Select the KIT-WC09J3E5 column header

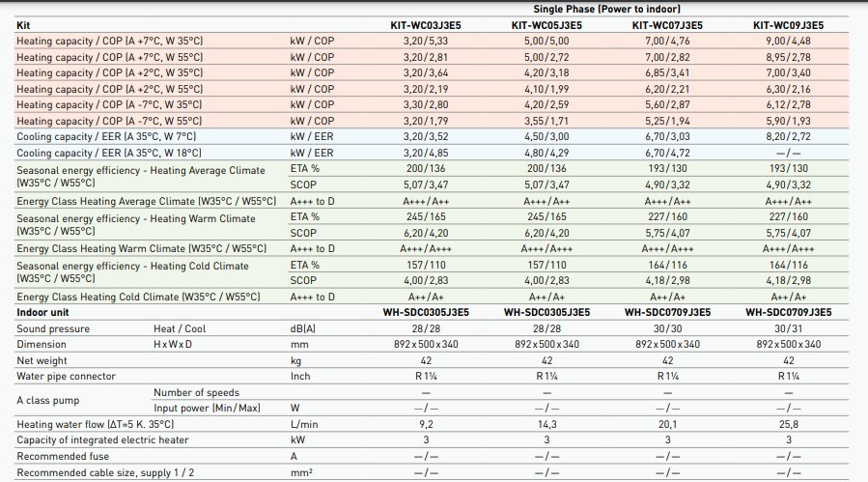pyautogui.click(x=788, y=25)
